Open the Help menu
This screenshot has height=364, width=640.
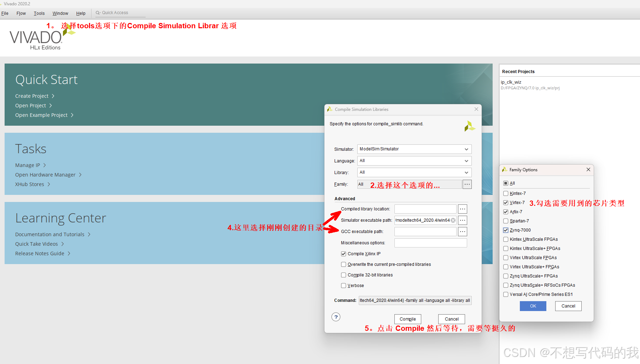[x=81, y=13]
